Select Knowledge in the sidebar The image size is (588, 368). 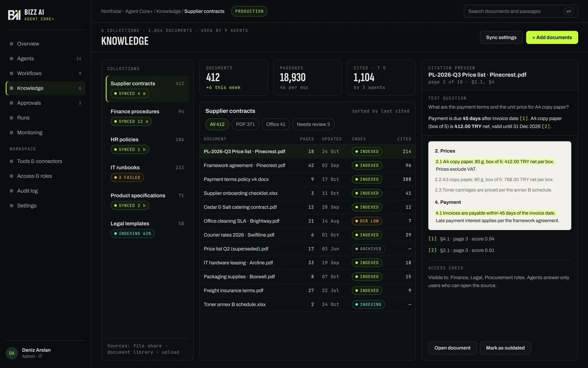[45, 88]
